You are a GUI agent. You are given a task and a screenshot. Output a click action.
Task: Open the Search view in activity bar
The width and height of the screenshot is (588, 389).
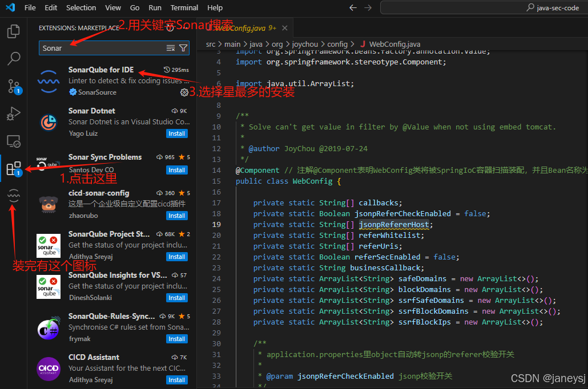point(14,58)
